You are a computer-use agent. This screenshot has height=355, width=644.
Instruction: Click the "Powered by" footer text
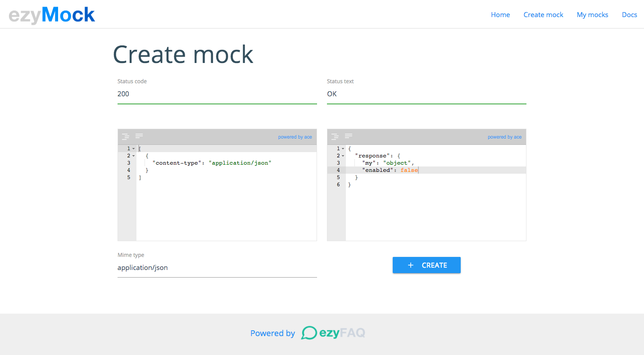[272, 333]
